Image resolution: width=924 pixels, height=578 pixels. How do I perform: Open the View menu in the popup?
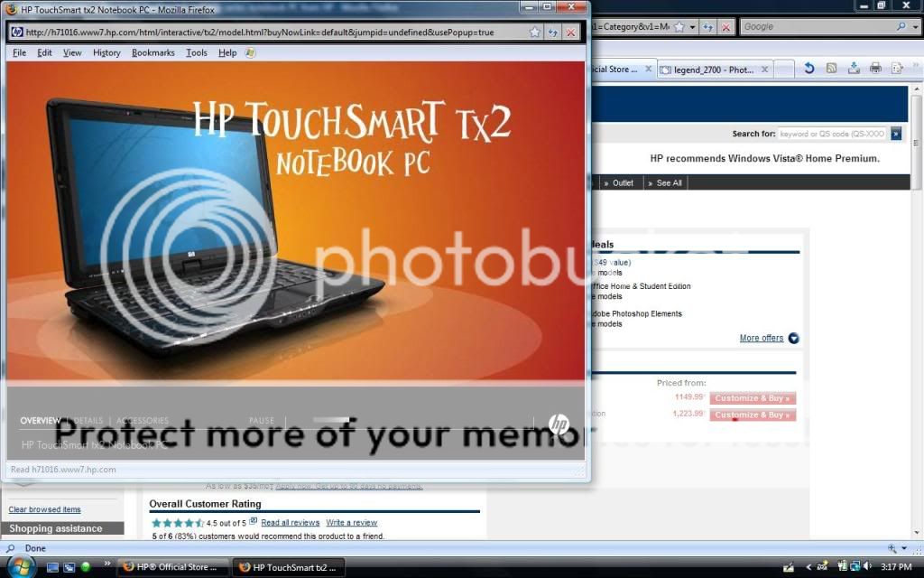pyautogui.click(x=72, y=52)
